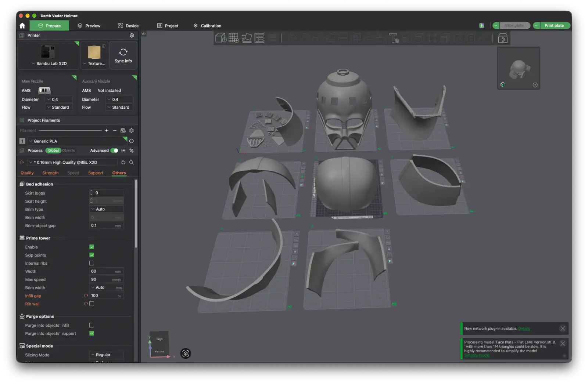The height and width of the screenshot is (384, 588).
Task: Uncheck the Skip points checkbox
Action: pos(92,255)
